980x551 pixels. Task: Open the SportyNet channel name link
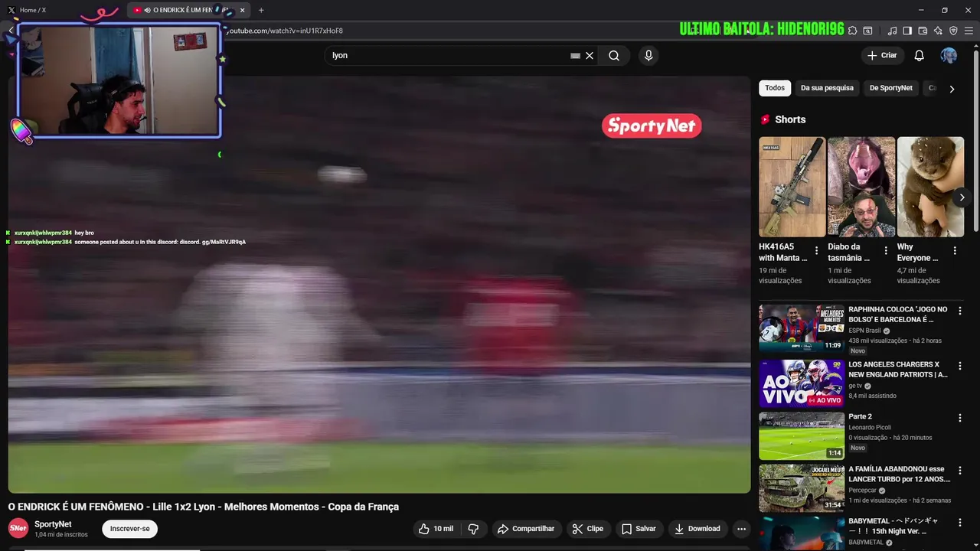(x=53, y=524)
